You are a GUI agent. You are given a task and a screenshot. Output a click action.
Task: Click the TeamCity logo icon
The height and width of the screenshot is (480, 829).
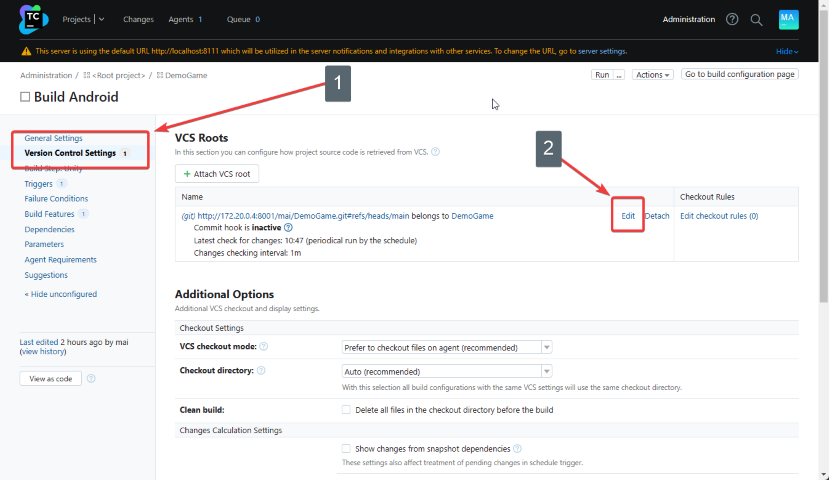(34, 19)
